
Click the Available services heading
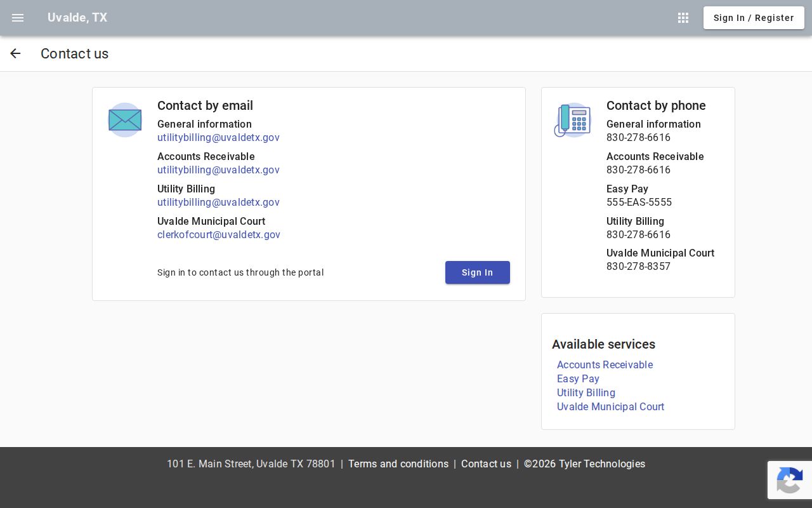tap(603, 344)
